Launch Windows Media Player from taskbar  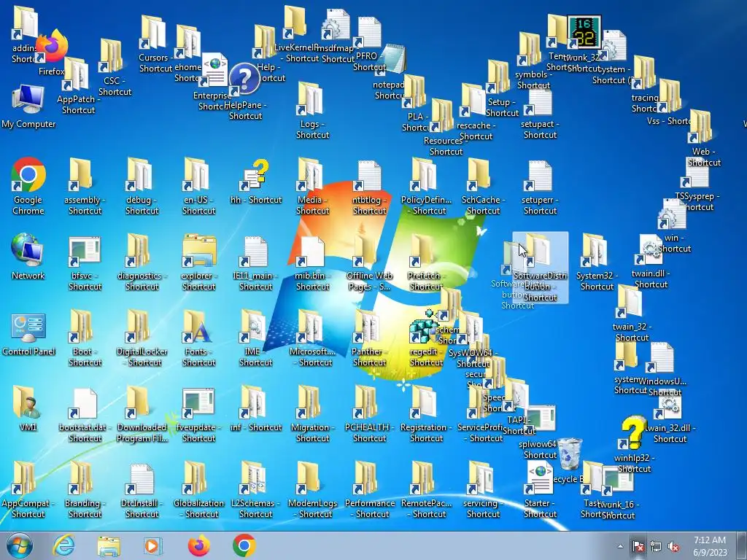(152, 545)
